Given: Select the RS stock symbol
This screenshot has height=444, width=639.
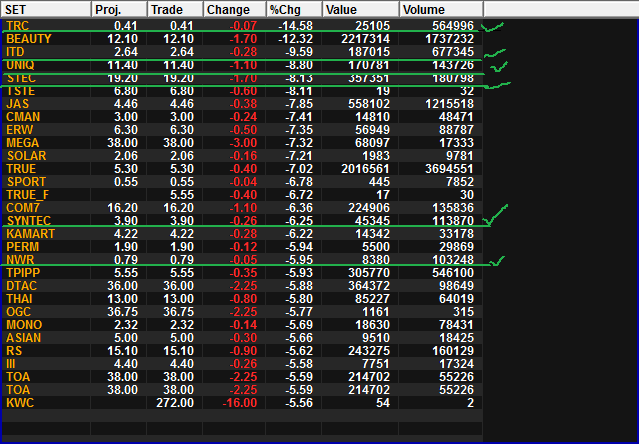Looking at the screenshot, I should [x=14, y=352].
